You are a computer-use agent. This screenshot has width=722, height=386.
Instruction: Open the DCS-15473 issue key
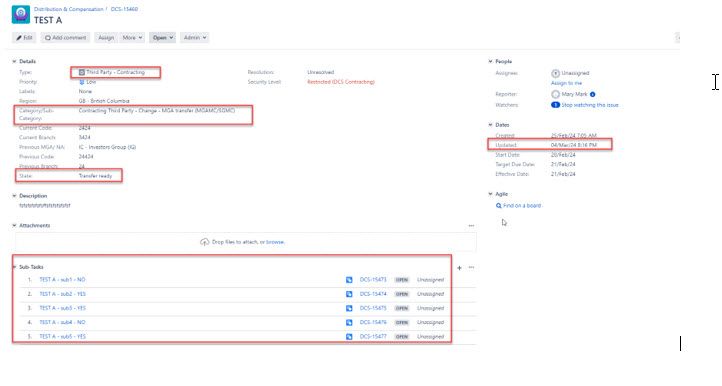(373, 280)
